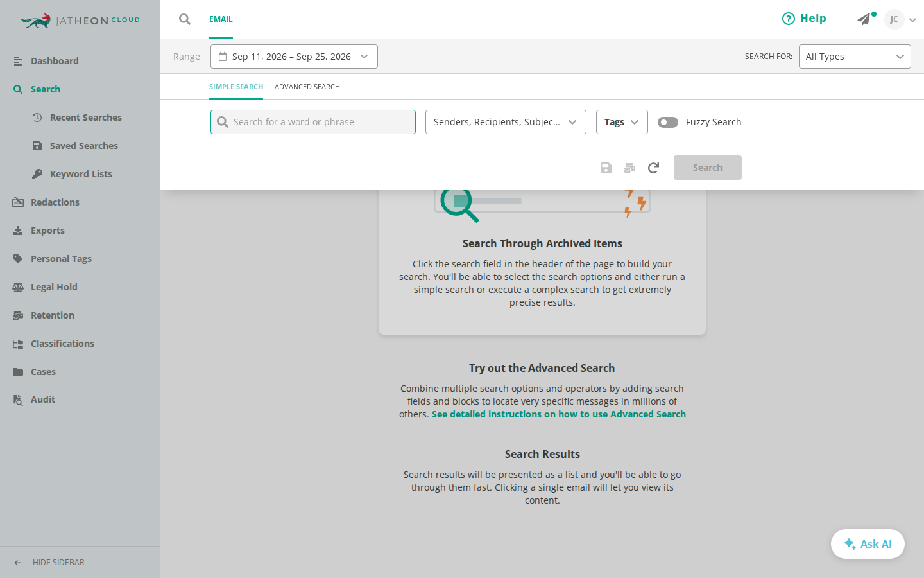Screen dimensions: 924x578
Task: Click the Hide Sidebar collapse arrow icon
Action: (17, 563)
